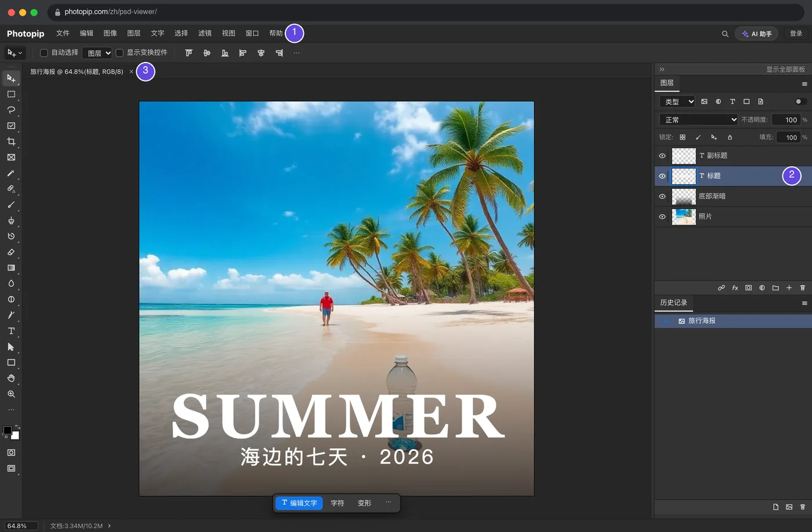Image resolution: width=812 pixels, height=532 pixels.
Task: Pick the Crop tool in the toolbar
Action: (x=11, y=141)
